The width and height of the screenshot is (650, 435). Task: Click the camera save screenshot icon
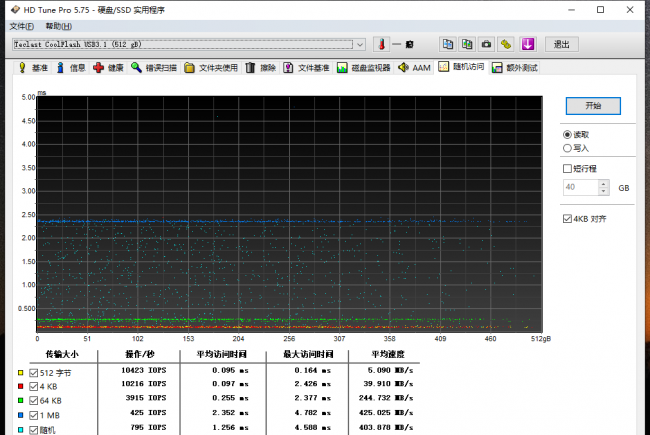pos(486,44)
